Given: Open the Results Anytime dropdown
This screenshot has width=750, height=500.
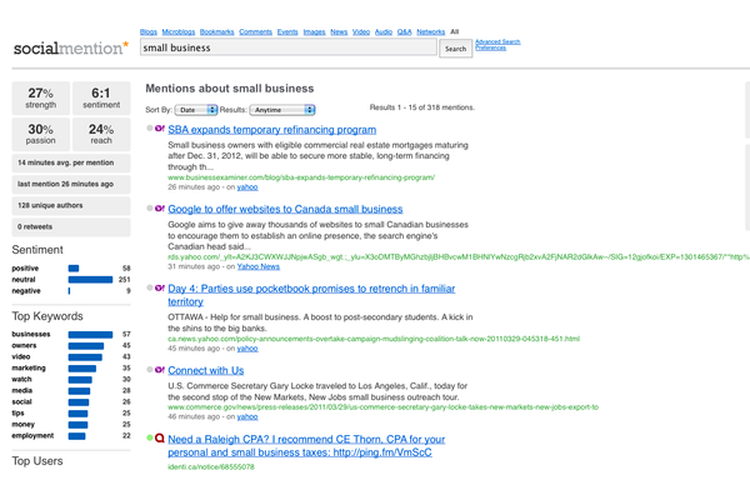Looking at the screenshot, I should coord(282,110).
